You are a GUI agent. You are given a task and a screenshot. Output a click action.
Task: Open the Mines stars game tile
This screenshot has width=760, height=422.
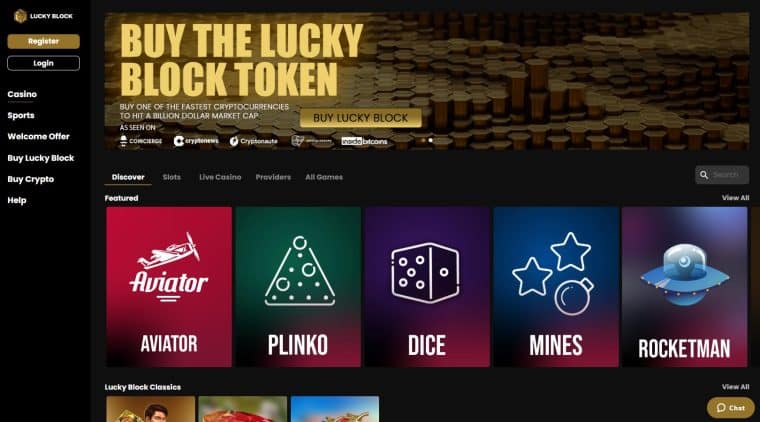click(x=556, y=287)
